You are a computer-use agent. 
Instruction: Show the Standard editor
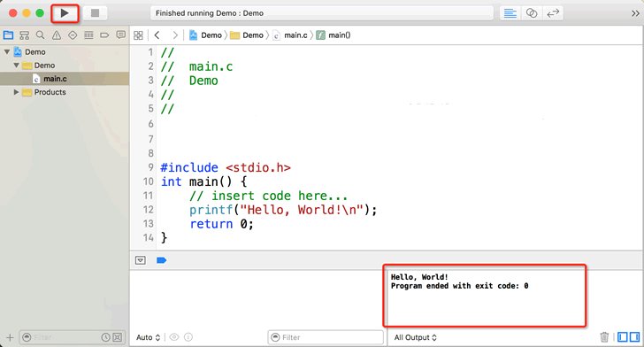click(x=510, y=13)
